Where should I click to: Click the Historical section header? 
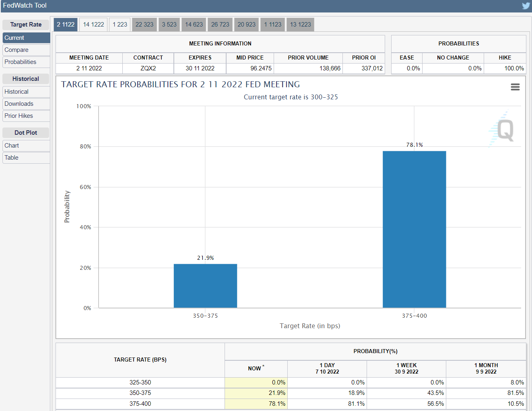[26, 79]
